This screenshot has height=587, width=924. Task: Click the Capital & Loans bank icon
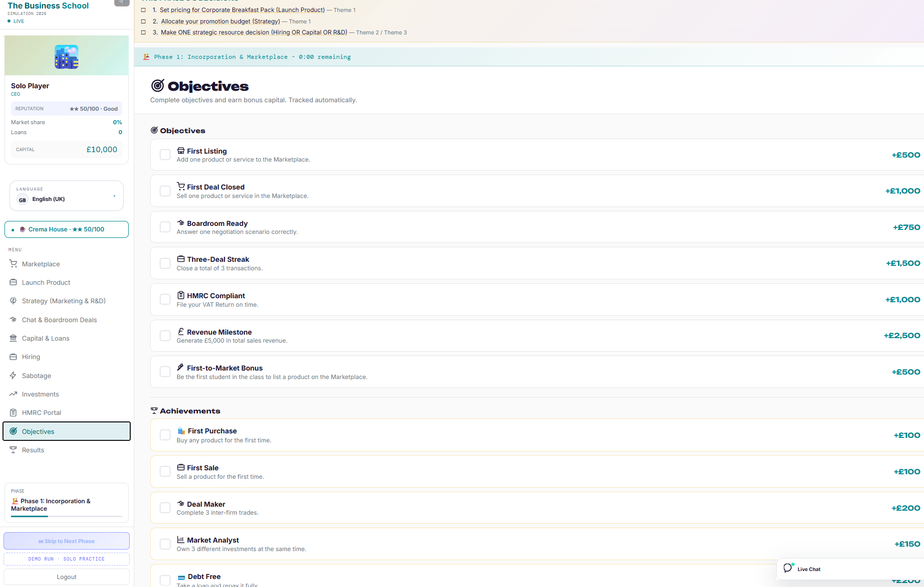pos(13,338)
